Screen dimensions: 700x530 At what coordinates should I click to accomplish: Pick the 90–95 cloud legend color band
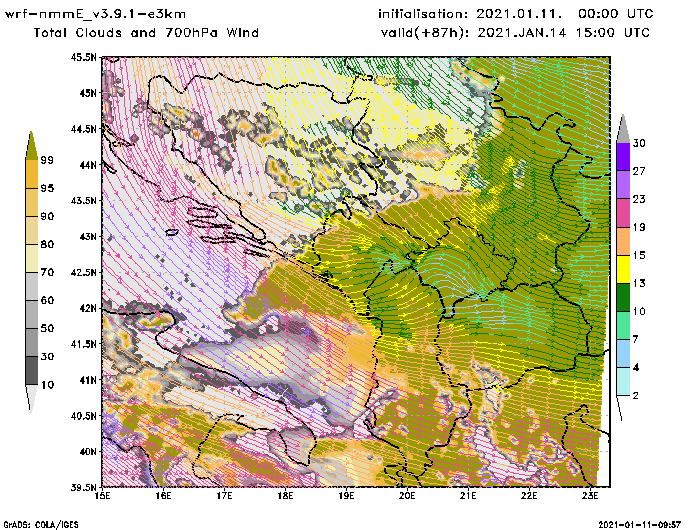(x=32, y=202)
